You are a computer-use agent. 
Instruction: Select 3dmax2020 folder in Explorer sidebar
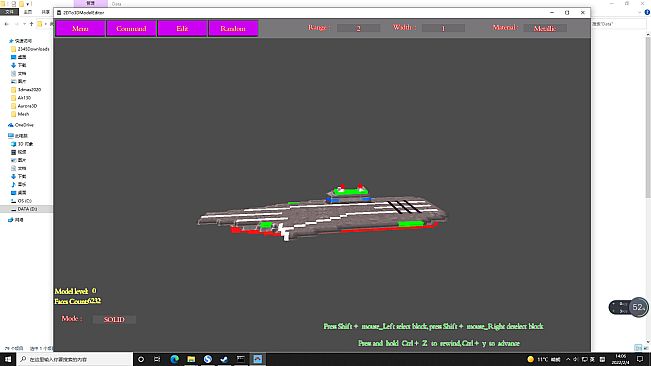(x=26, y=90)
